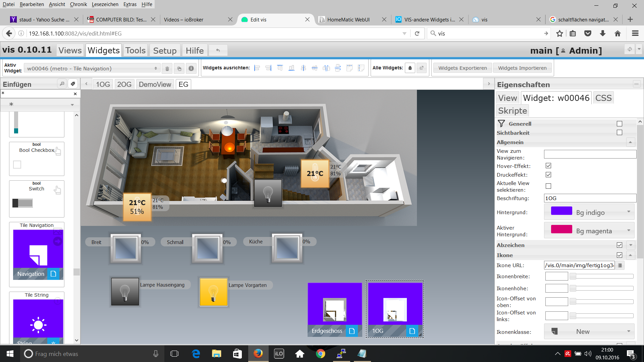
Task: Delete the active widget with trash icon
Action: pos(167,69)
